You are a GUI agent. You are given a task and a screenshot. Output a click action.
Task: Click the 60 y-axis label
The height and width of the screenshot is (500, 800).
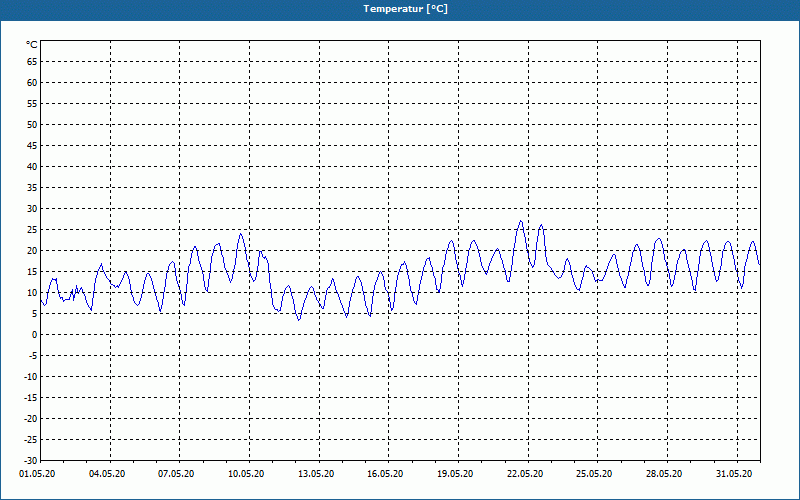[x=32, y=83]
